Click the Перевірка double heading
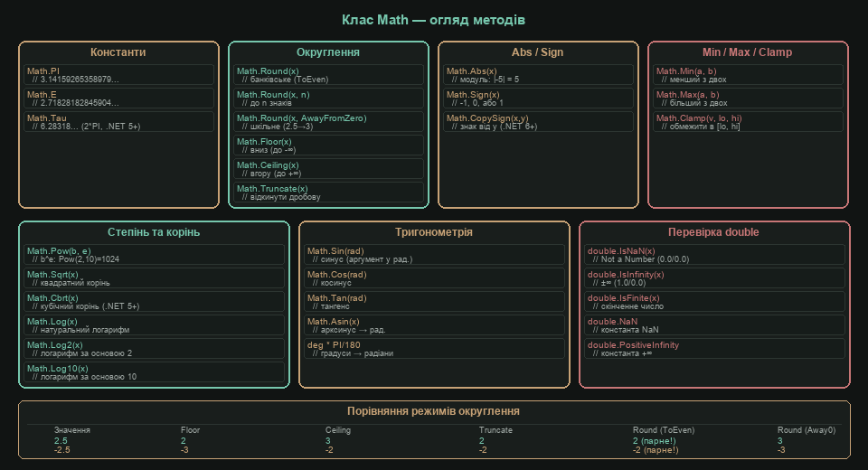Viewport: 868px width, 470px height. (x=713, y=232)
